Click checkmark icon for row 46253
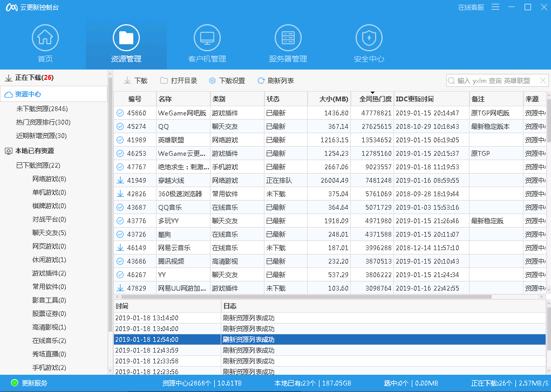This screenshot has width=551, height=392. [x=120, y=153]
